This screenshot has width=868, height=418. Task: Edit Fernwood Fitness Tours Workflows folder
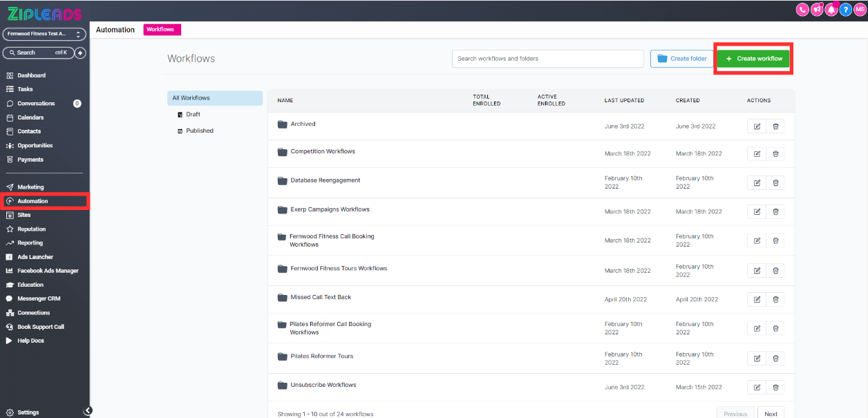(x=757, y=270)
